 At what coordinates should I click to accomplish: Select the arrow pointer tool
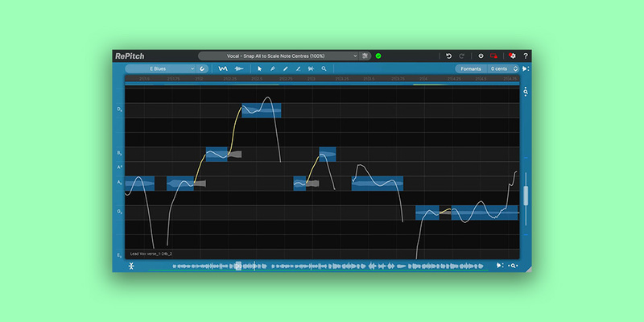coord(259,68)
